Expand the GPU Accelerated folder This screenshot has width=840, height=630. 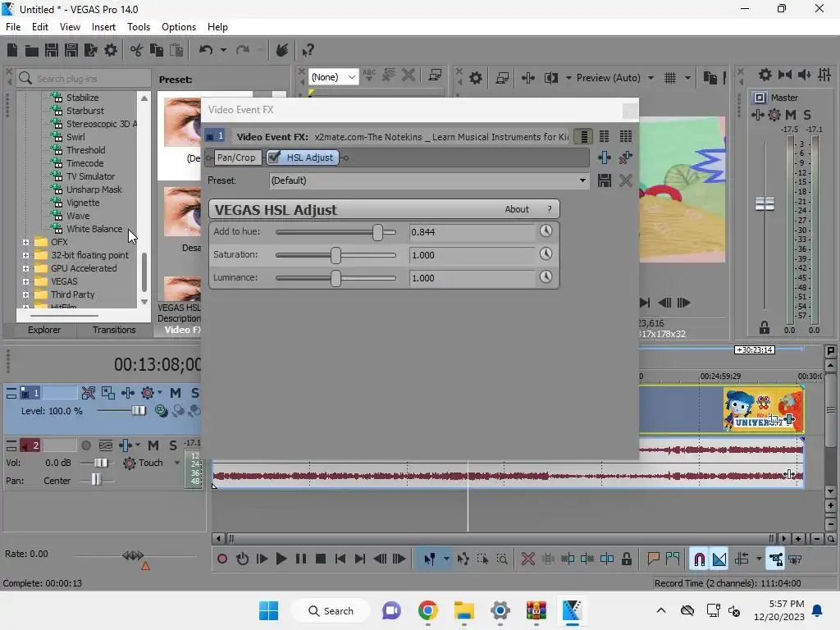pos(25,268)
